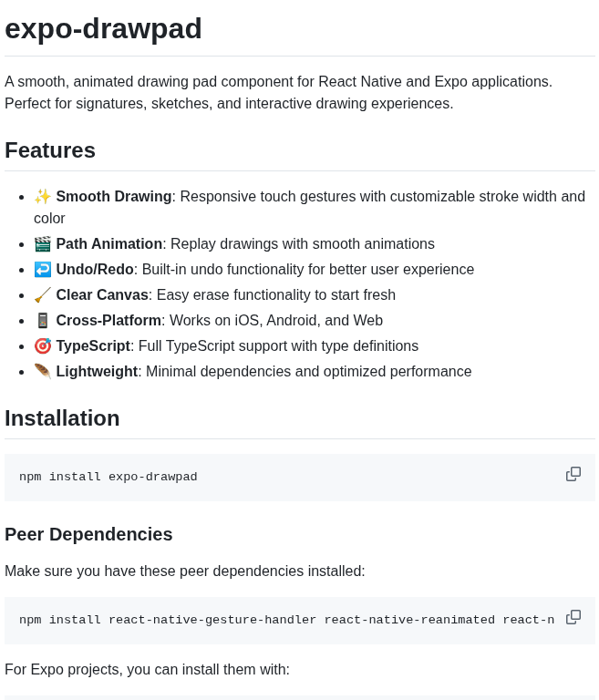
Task: Click the broom emoji beside Clear Canvas
Action: pyautogui.click(x=43, y=295)
